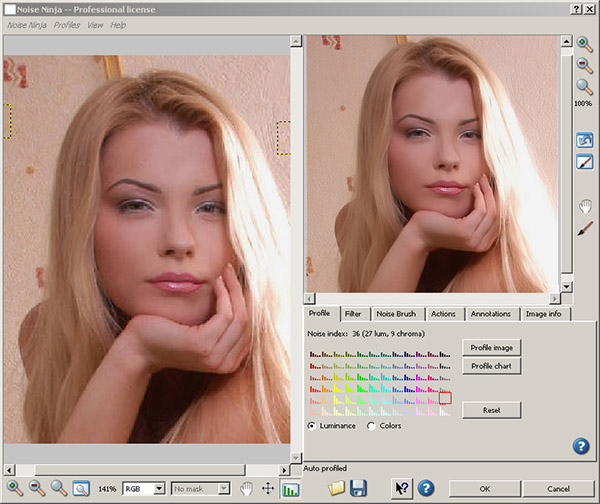Viewport: 600px width, 504px height.
Task: Select the Luminance radio button
Action: click(x=312, y=426)
